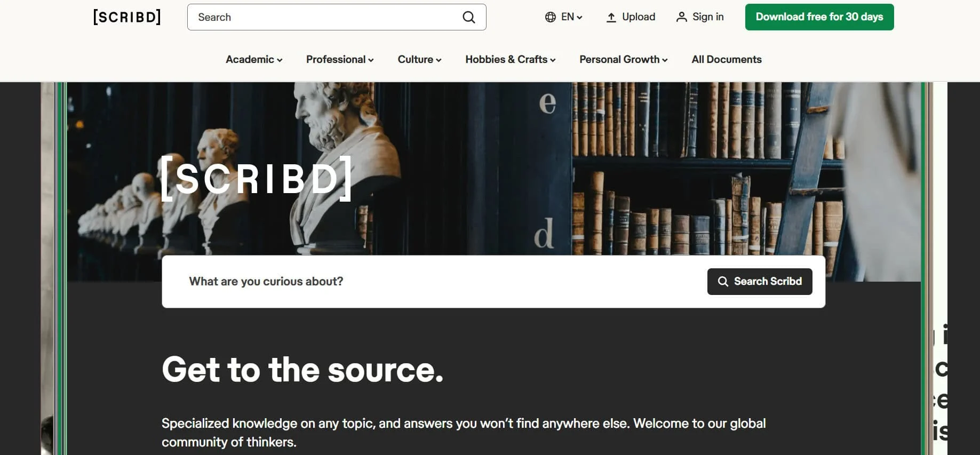Click the Scribd logo in header
Image resolution: width=980 pixels, height=455 pixels.
127,17
